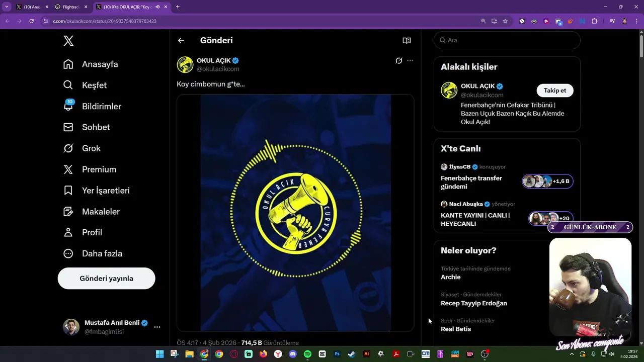Launch Steam from the taskbar

pos(352,354)
